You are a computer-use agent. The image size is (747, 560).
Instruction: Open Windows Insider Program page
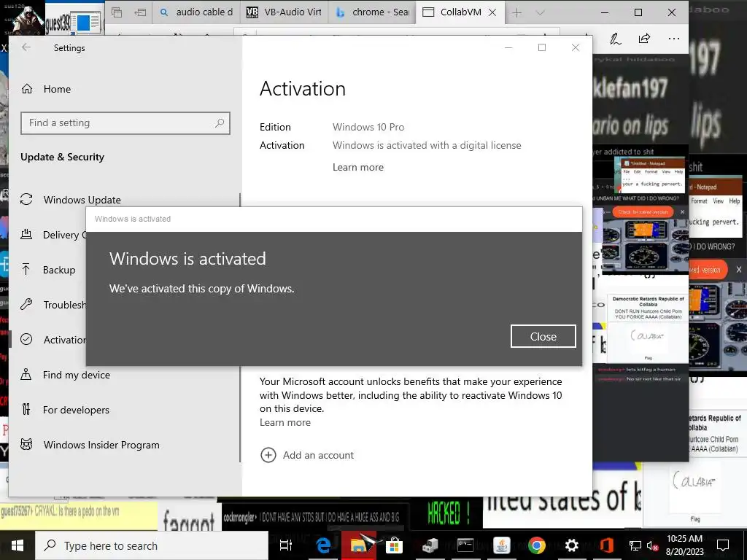pos(101,445)
